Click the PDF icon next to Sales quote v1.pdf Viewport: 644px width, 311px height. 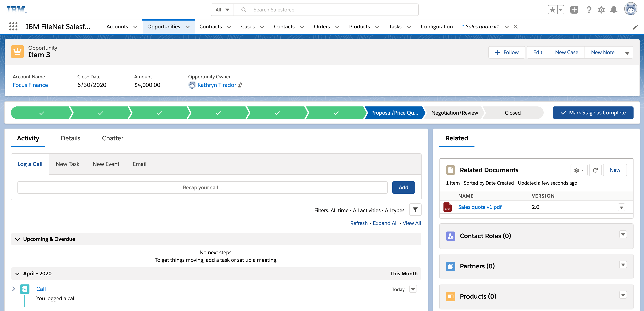coord(447,207)
